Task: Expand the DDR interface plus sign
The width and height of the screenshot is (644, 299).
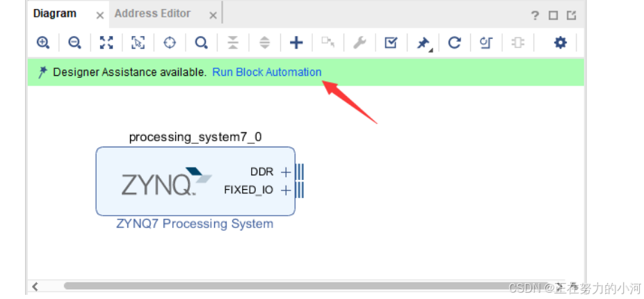Action: [x=285, y=172]
